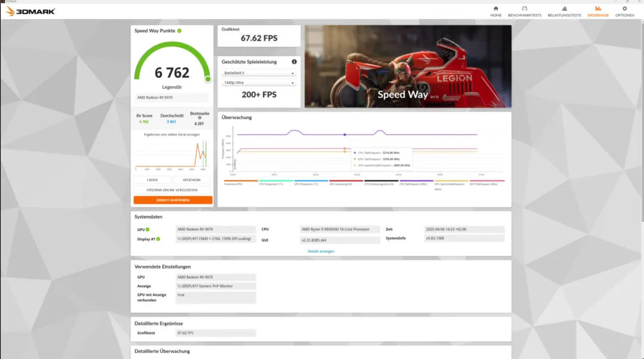Open the 1440p Ultra quality dropdown
Image resolution: width=644 pixels, height=359 pixels.
[259, 83]
